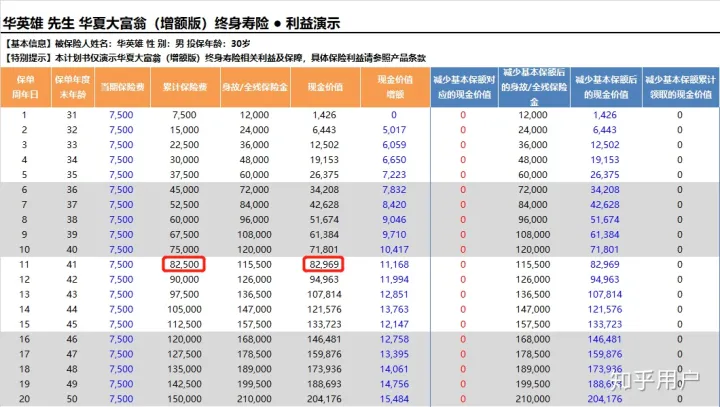Click the 减少基本保额累计领取的现金价值 blue header
Screen dimensions: 720x407
point(681,87)
